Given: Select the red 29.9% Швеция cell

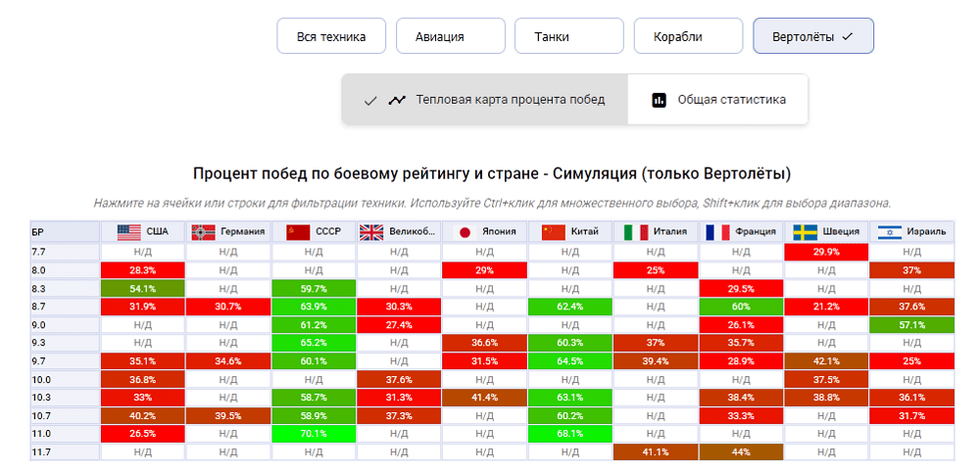Looking at the screenshot, I should tap(826, 252).
